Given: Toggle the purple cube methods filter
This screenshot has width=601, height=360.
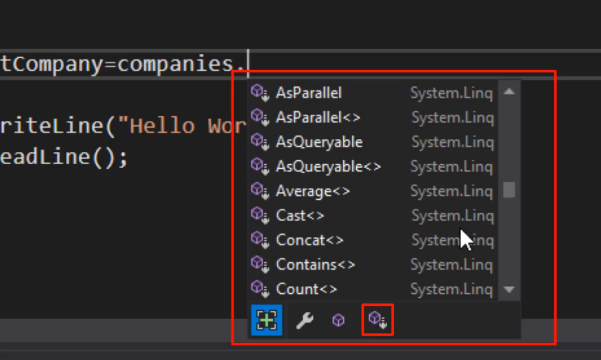Looking at the screenshot, I should tap(338, 320).
